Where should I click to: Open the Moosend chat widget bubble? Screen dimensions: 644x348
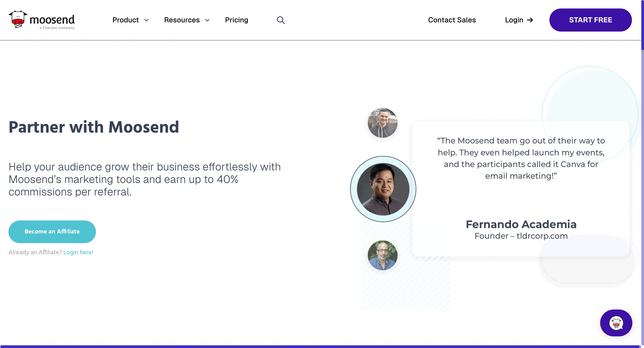point(616,323)
